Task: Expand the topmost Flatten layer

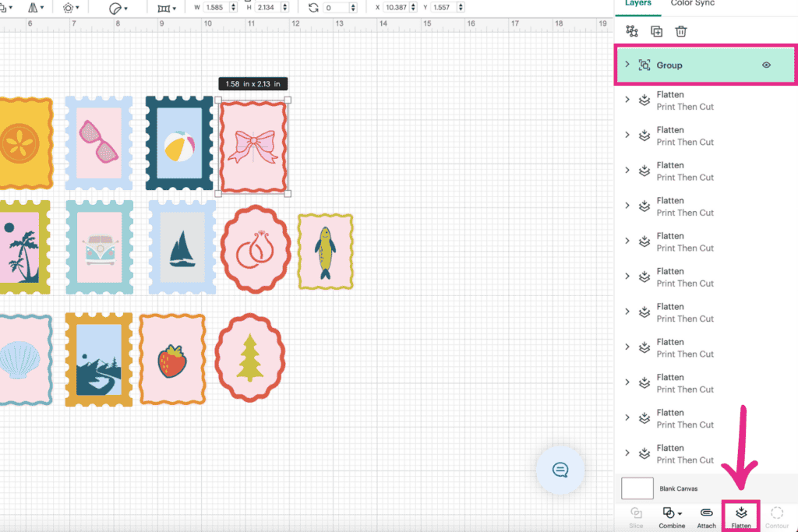Action: coord(627,100)
